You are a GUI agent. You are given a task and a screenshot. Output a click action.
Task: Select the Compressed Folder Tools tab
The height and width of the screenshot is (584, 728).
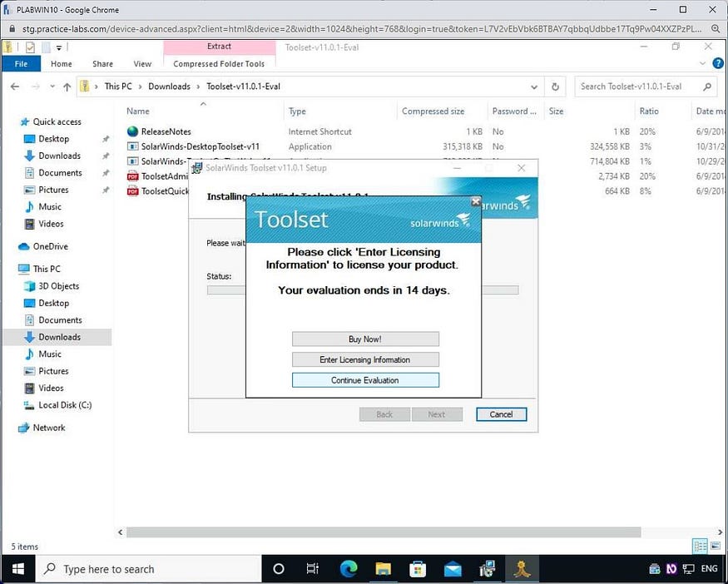coord(219,64)
